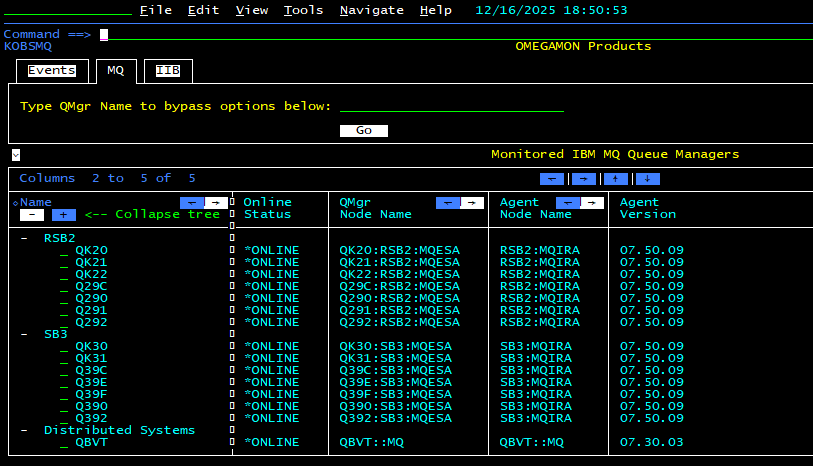
Task: Click the minus collapse-tree button under Name
Action: 32,214
